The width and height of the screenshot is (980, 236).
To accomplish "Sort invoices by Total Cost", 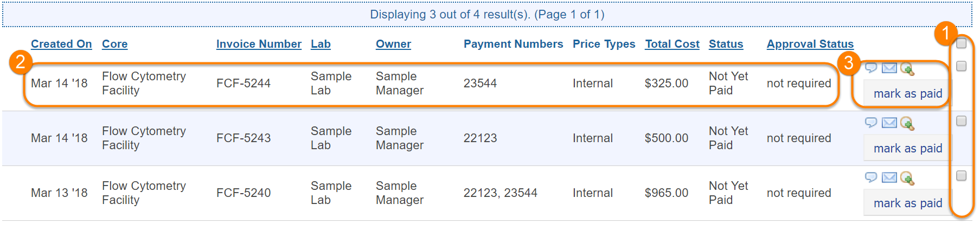I will pyautogui.click(x=672, y=44).
